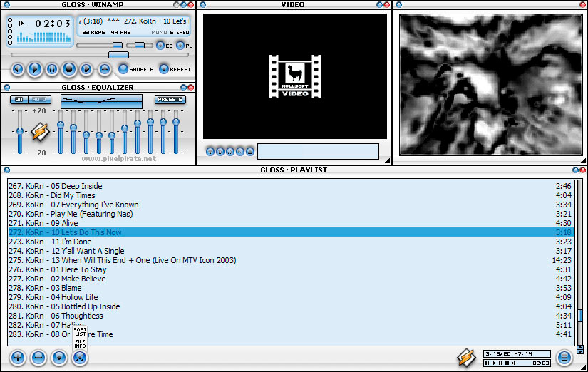Click the balance slider handle

pos(140,46)
